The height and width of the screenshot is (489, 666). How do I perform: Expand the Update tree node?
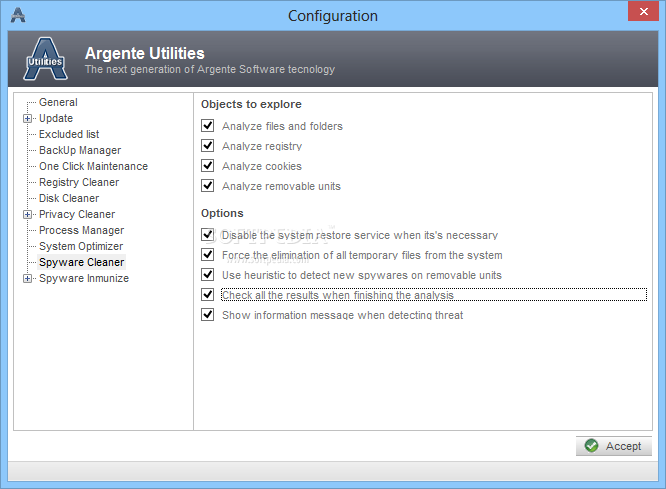tap(27, 119)
